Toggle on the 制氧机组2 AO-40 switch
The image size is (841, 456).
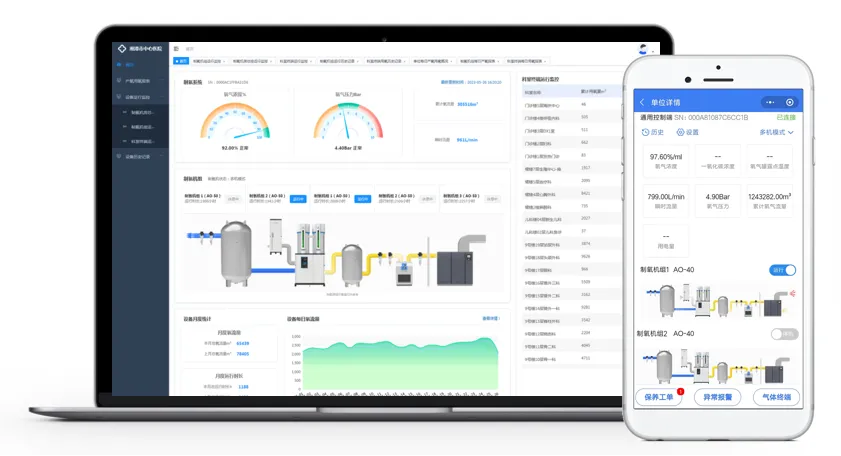pyautogui.click(x=783, y=333)
